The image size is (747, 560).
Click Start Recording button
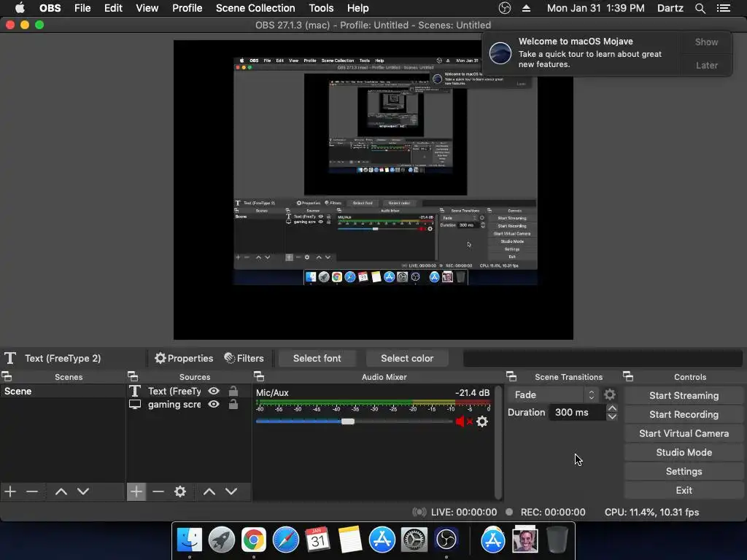684,414
